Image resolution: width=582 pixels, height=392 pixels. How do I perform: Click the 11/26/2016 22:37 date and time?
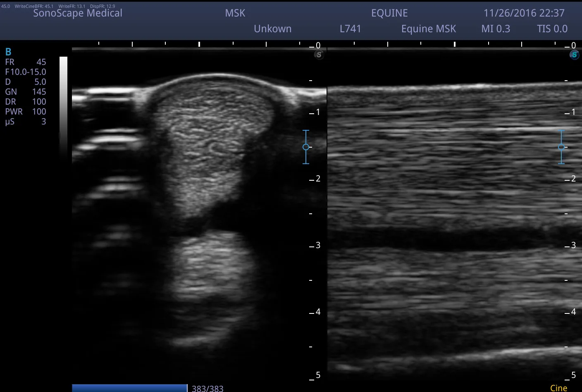[x=524, y=13]
